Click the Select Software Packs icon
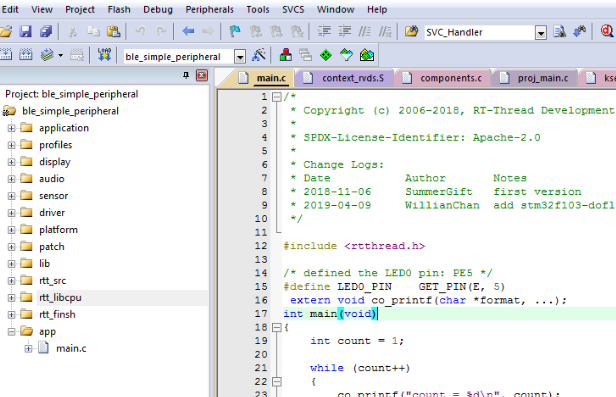The image size is (616, 397). point(346,55)
